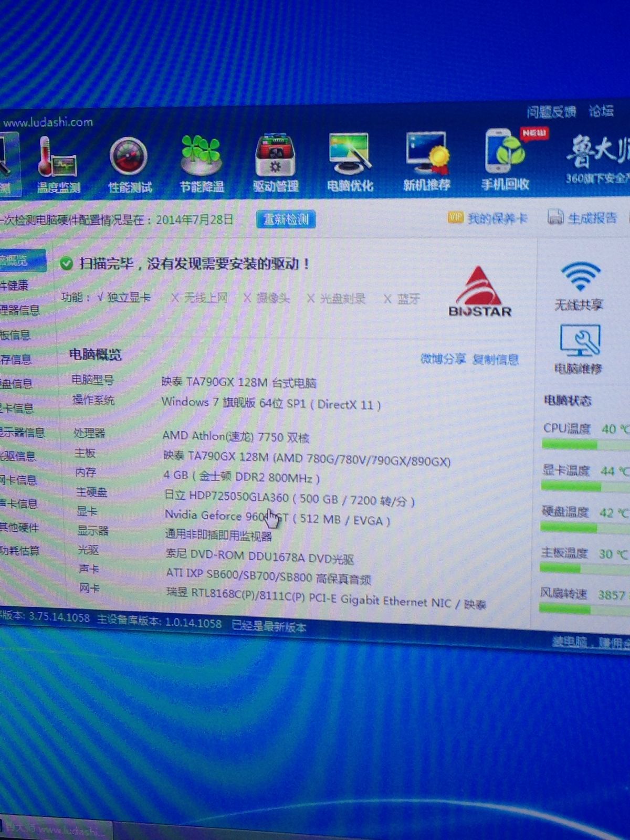Select the 电脑概览 overview sidebar tab

(23, 261)
